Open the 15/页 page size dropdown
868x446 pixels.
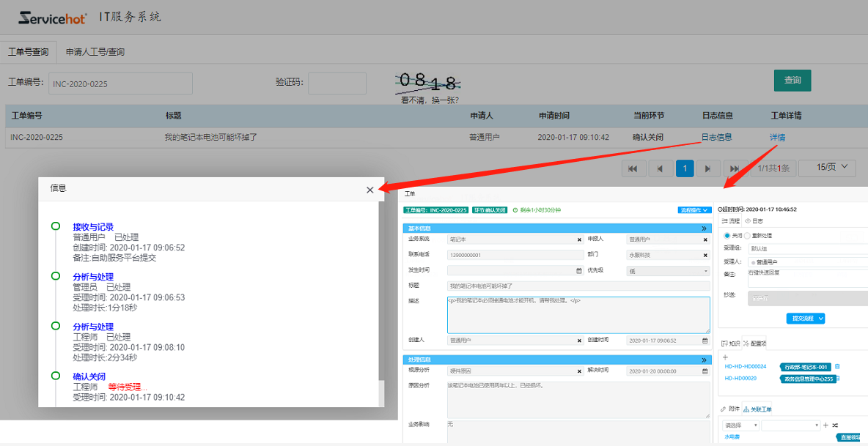(827, 168)
